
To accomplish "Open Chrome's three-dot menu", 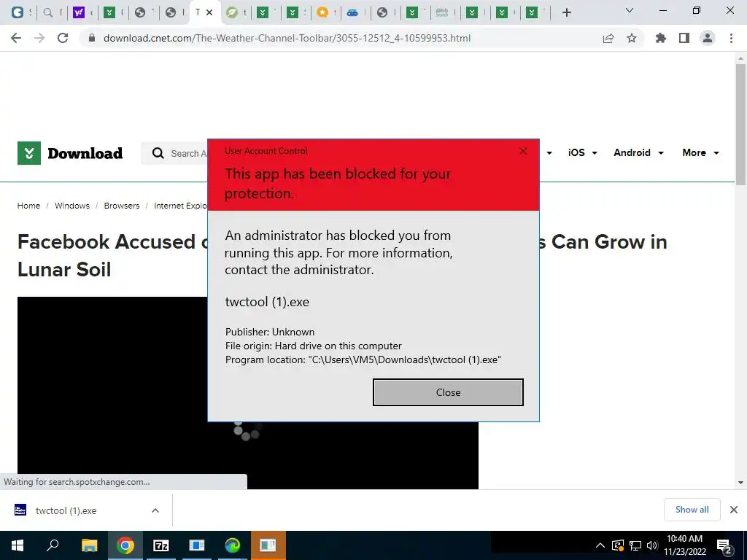I will 731,38.
